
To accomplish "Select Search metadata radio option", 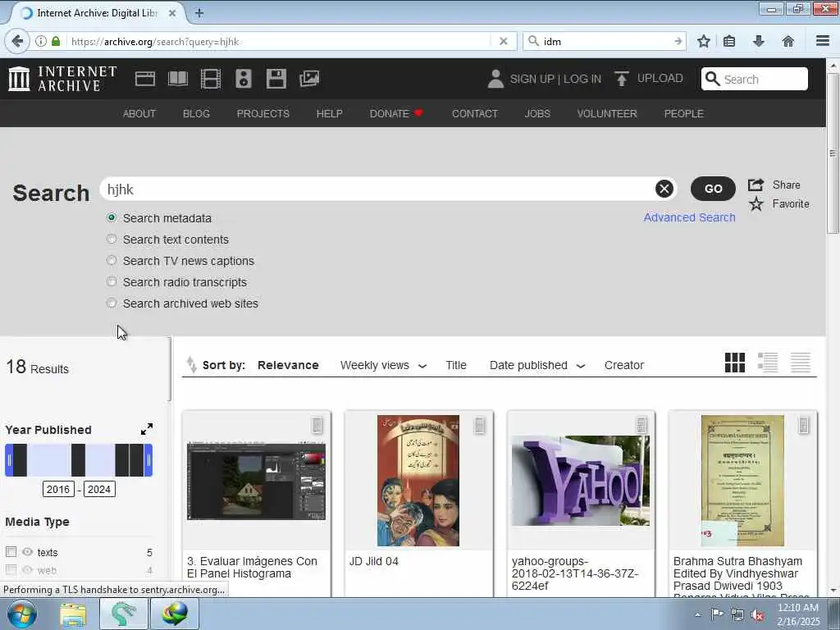I will pyautogui.click(x=112, y=217).
